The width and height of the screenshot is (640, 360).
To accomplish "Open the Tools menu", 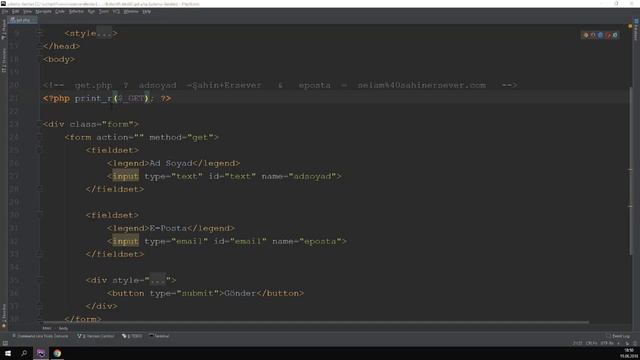I will [x=104, y=11].
